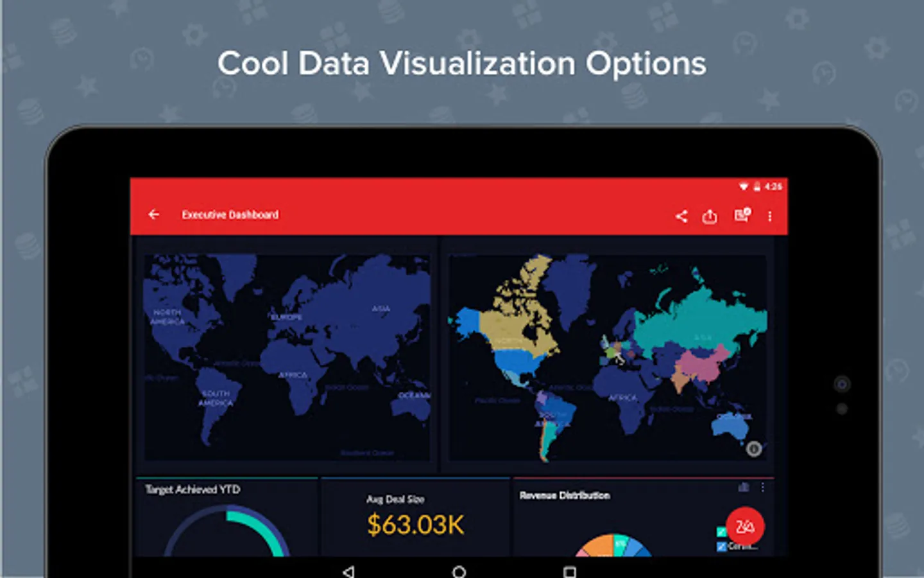Tap 'AFRICA' label on left map
The height and width of the screenshot is (578, 924).
pos(293,374)
